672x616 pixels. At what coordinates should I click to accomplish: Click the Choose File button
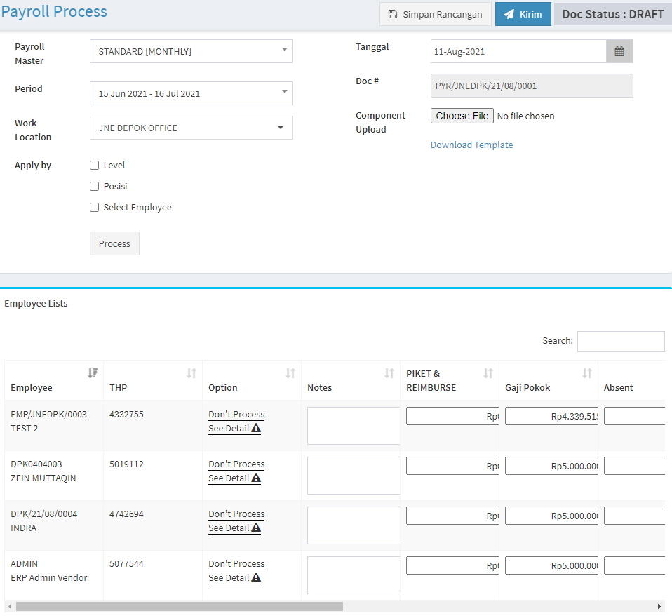pyautogui.click(x=462, y=116)
